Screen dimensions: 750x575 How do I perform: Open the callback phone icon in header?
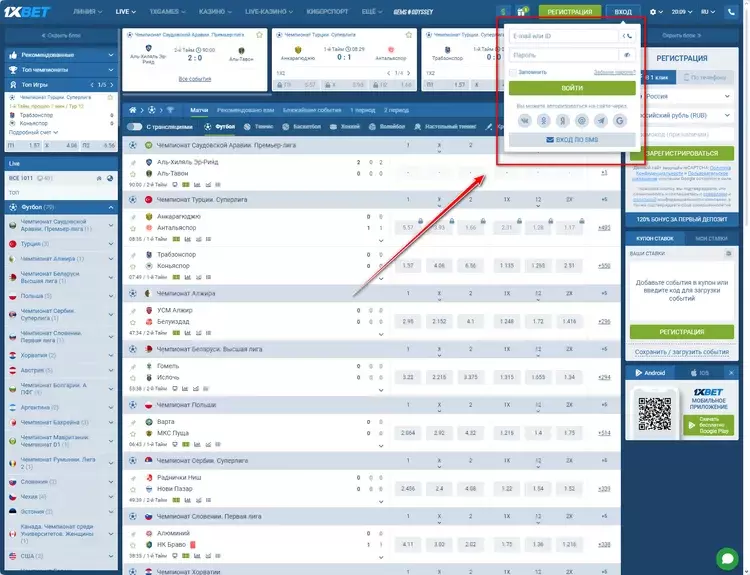(731, 11)
